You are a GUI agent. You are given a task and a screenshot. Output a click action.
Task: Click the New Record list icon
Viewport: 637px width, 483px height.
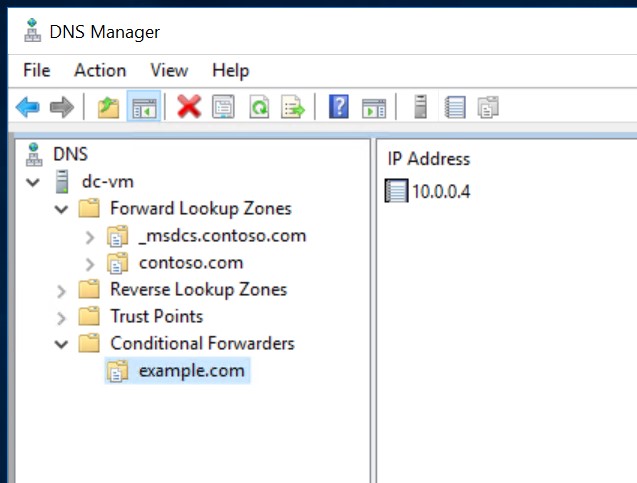tap(455, 106)
